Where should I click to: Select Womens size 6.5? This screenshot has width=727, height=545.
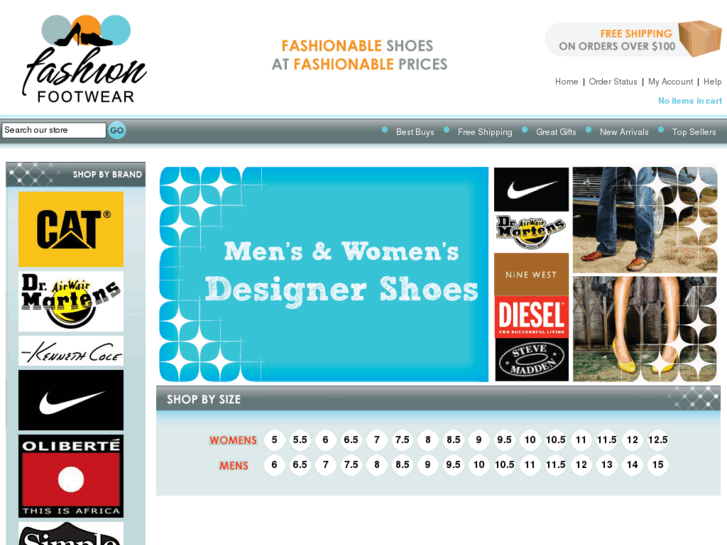point(351,440)
